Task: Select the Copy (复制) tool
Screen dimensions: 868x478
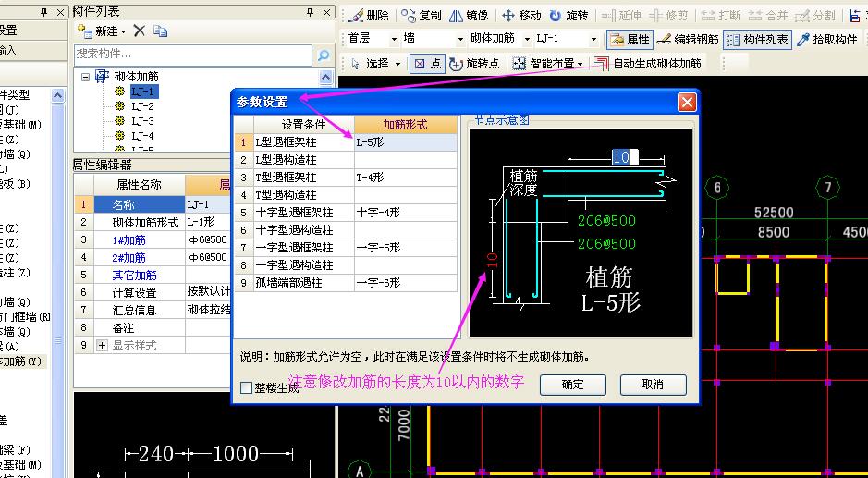Action: tap(422, 16)
